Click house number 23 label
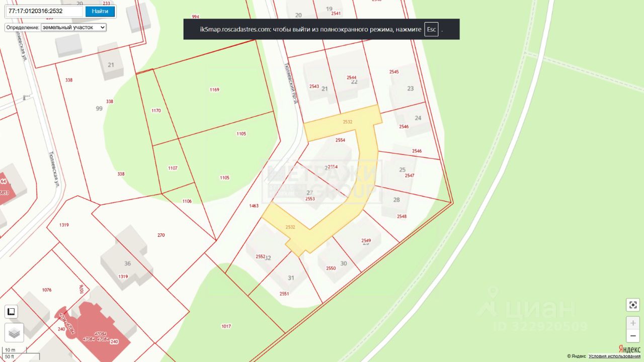The height and width of the screenshot is (362, 644). click(x=410, y=88)
